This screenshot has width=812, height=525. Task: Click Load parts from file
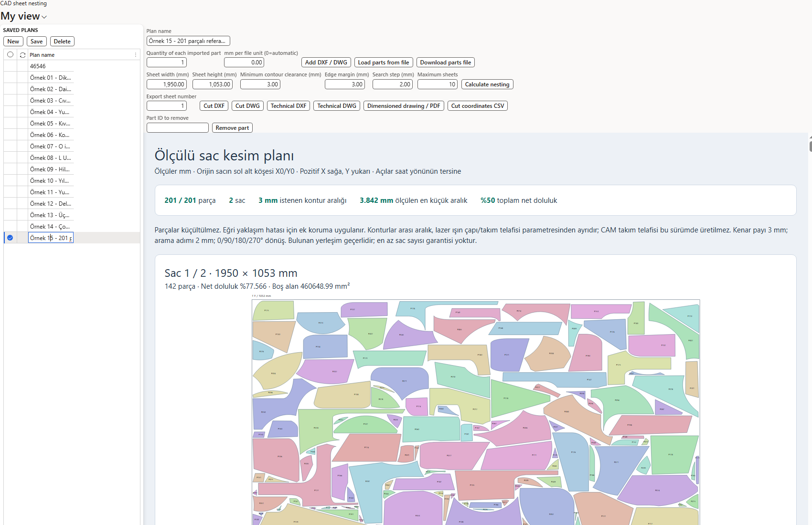click(x=384, y=63)
